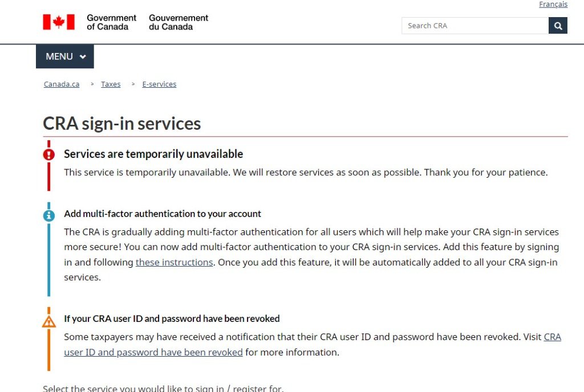
Task: Click 'Add multi-factor authentication to your account' heading
Action: 163,214
